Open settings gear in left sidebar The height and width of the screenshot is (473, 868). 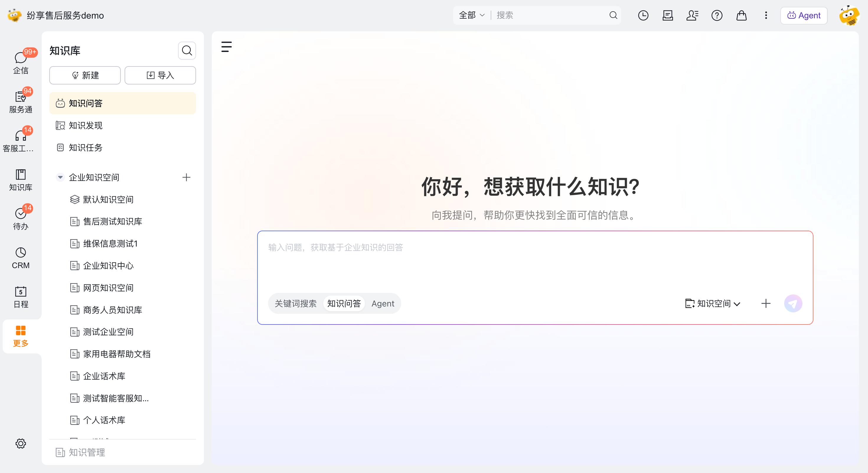[21, 443]
